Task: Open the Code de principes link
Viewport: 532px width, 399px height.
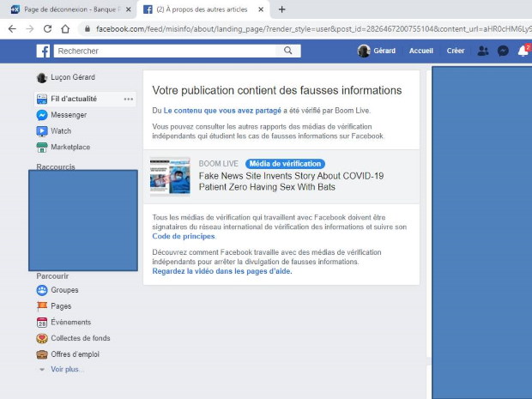Action: pos(184,236)
